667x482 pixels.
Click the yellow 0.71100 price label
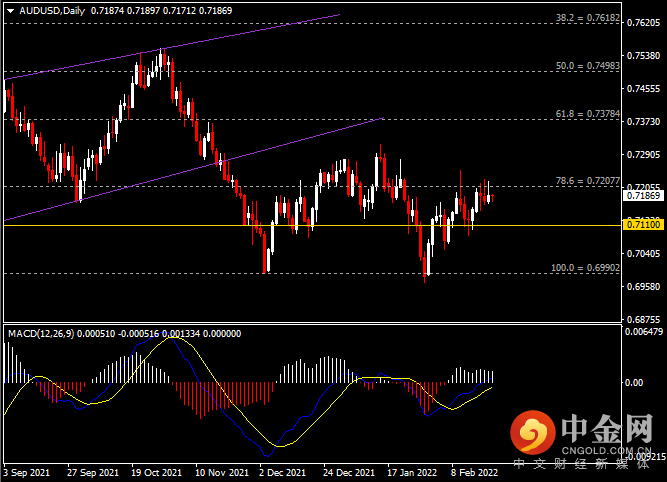643,225
